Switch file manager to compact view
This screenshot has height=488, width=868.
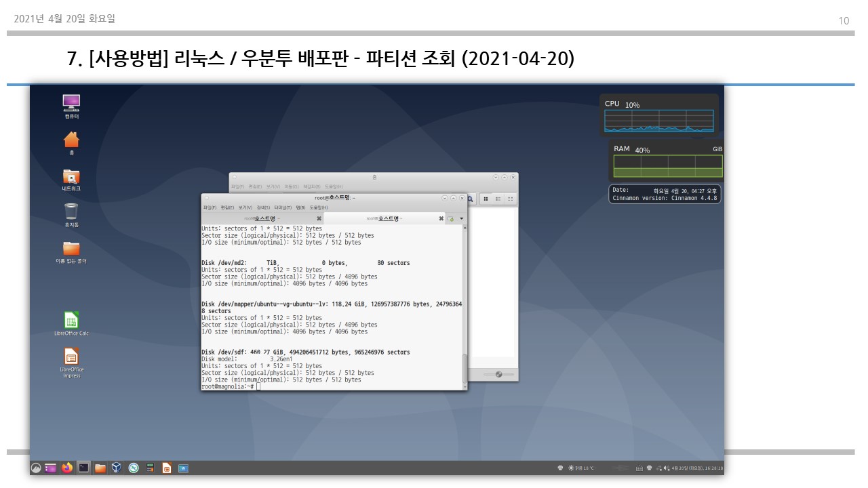[x=510, y=199]
